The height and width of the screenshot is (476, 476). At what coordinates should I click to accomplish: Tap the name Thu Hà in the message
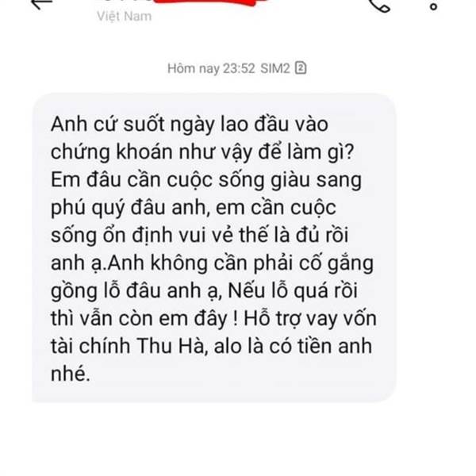[171, 346]
